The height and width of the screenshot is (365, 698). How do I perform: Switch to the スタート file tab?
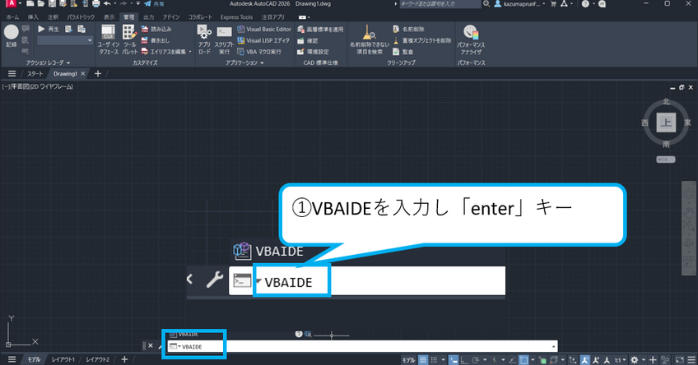pos(35,74)
